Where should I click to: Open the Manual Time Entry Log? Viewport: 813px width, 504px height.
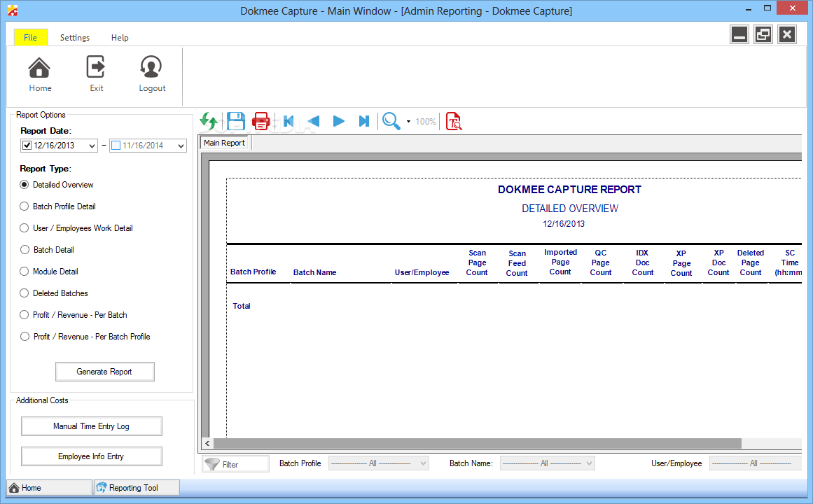(x=91, y=426)
